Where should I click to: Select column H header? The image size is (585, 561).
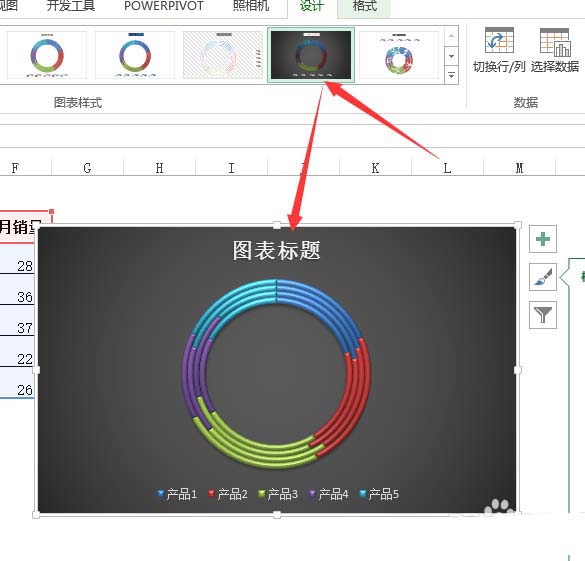tap(159, 168)
